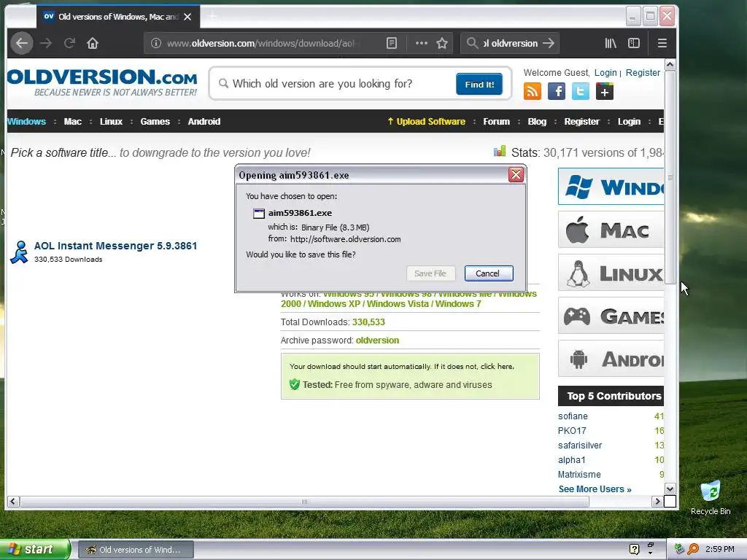Click the vertical scrollbar up arrow
747x560 pixels.
click(670, 65)
